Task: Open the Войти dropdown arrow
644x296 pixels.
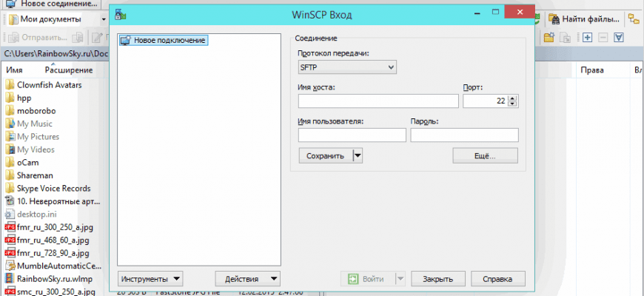Action: [x=400, y=279]
